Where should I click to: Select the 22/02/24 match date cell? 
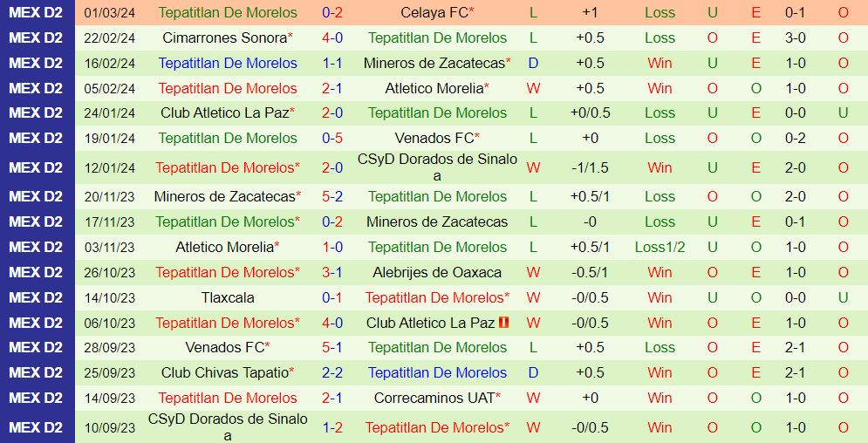point(110,37)
